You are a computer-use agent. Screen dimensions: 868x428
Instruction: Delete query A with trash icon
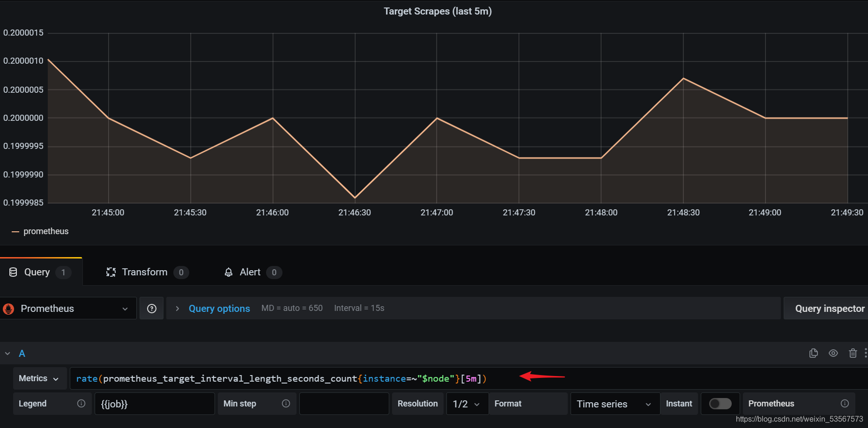click(853, 353)
